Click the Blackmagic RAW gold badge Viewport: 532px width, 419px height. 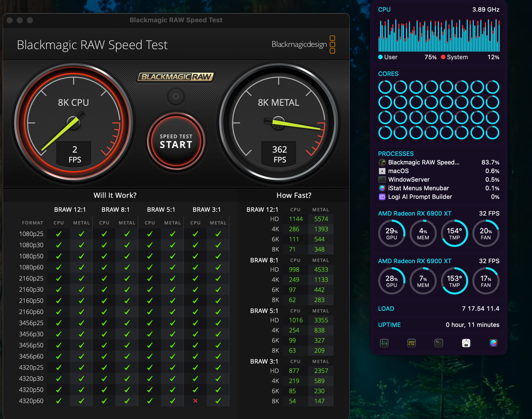[x=176, y=77]
